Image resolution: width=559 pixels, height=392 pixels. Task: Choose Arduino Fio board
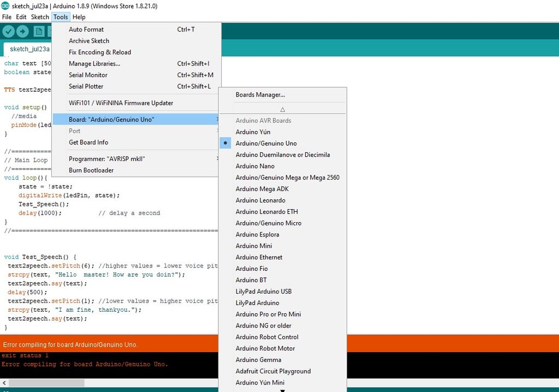pos(283,269)
